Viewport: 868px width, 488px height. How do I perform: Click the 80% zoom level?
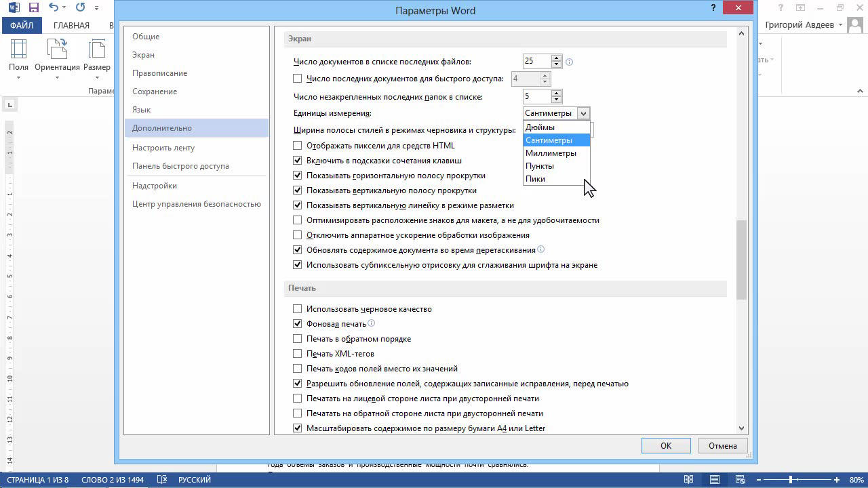(x=856, y=479)
